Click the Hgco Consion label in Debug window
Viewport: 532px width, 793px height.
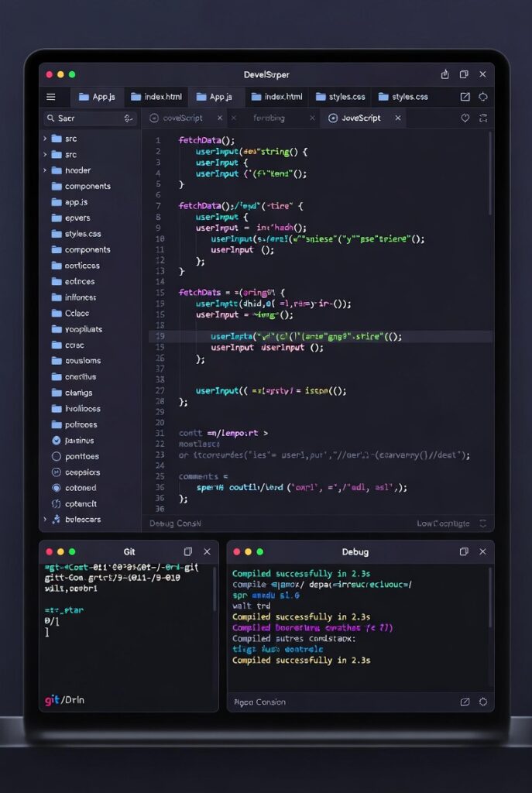tap(259, 702)
